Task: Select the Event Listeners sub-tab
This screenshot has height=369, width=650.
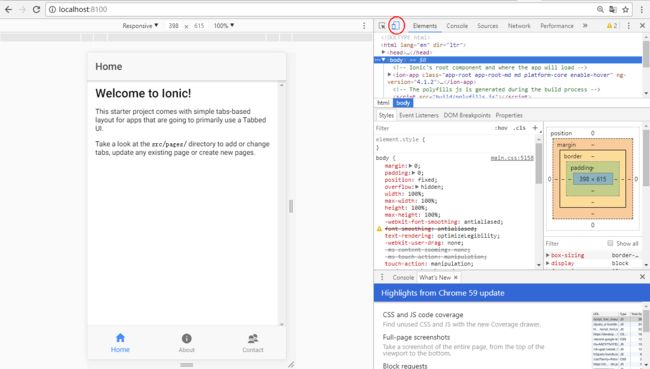Action: click(419, 115)
